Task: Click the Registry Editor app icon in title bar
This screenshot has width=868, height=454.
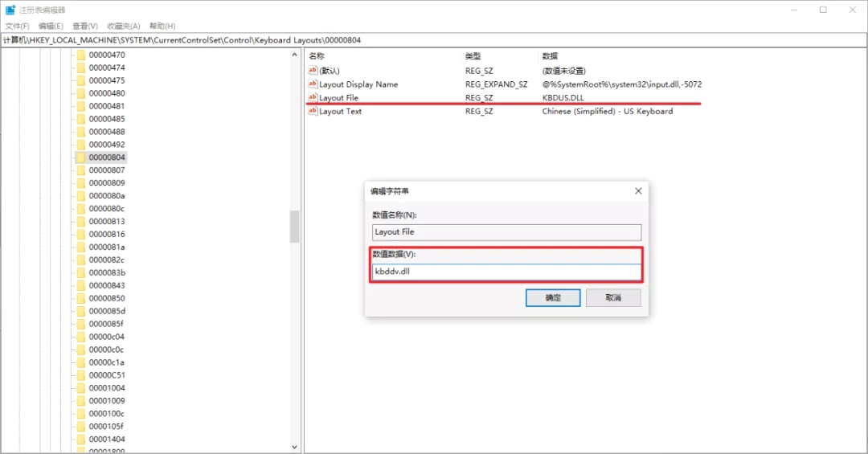Action: [x=10, y=10]
